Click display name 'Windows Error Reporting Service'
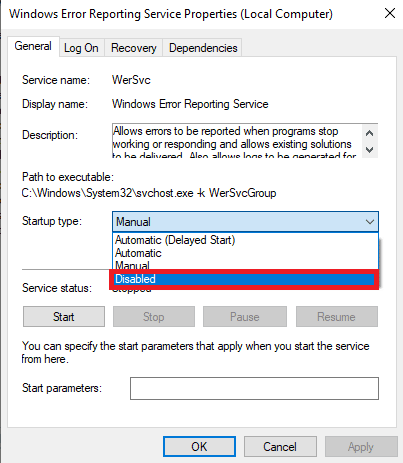This screenshot has height=463, width=403. (x=190, y=104)
